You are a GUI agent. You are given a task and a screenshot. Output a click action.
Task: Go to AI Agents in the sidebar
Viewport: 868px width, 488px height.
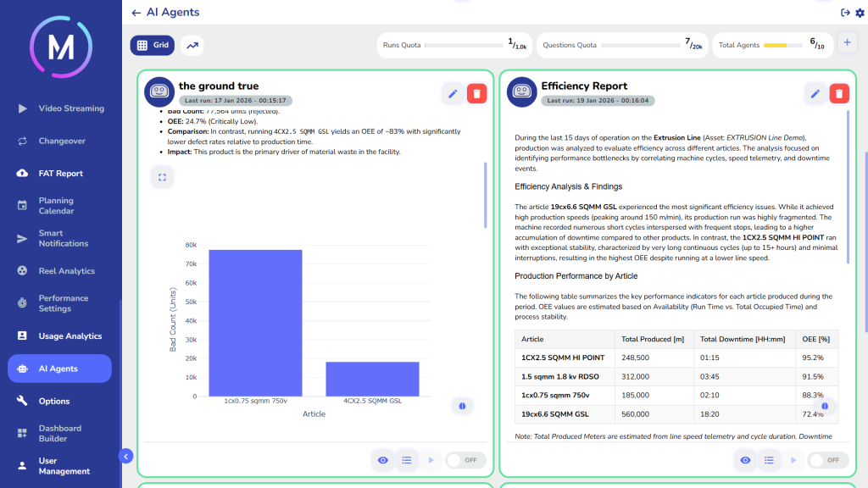click(x=22, y=368)
